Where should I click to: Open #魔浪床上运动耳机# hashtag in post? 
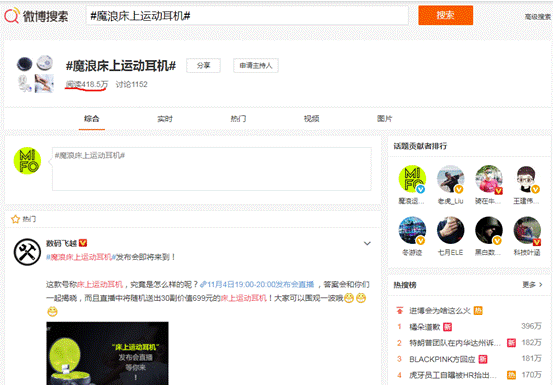(x=81, y=257)
